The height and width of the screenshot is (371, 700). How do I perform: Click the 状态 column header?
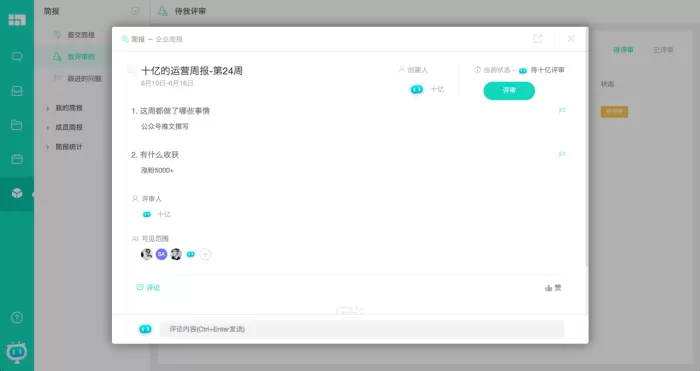tap(608, 84)
